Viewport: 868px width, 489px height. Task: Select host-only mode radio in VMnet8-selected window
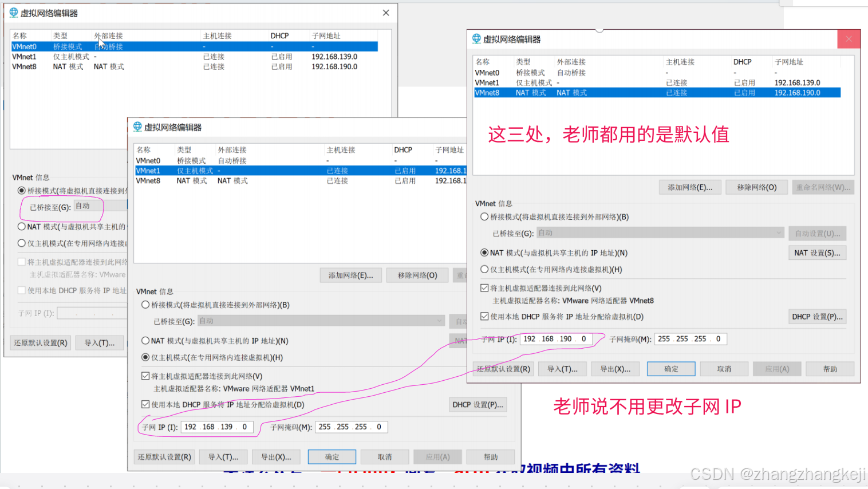point(484,269)
